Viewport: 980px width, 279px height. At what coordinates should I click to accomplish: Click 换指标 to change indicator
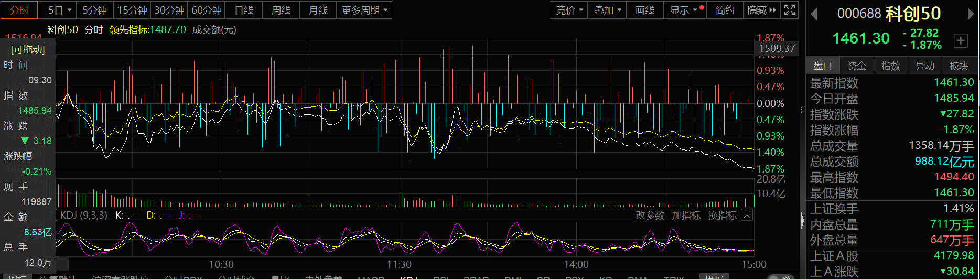tap(722, 215)
